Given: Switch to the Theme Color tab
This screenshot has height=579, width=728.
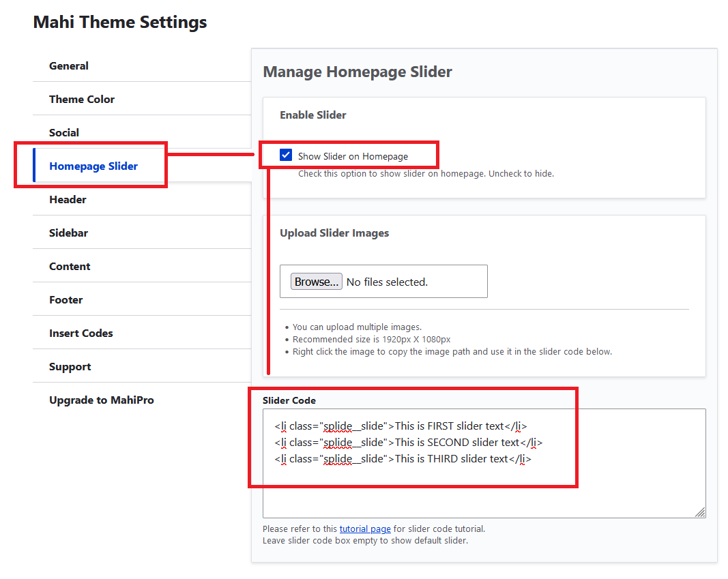Looking at the screenshot, I should (82, 100).
